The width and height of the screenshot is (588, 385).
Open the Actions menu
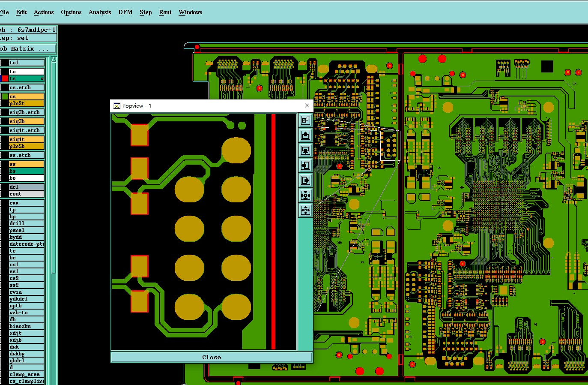[44, 12]
